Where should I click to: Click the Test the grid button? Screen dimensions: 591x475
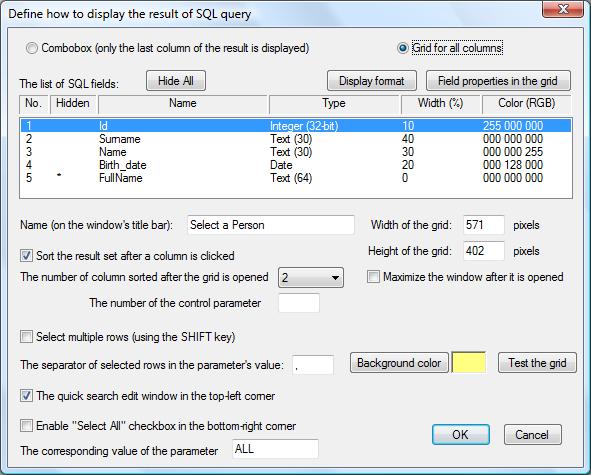537,363
